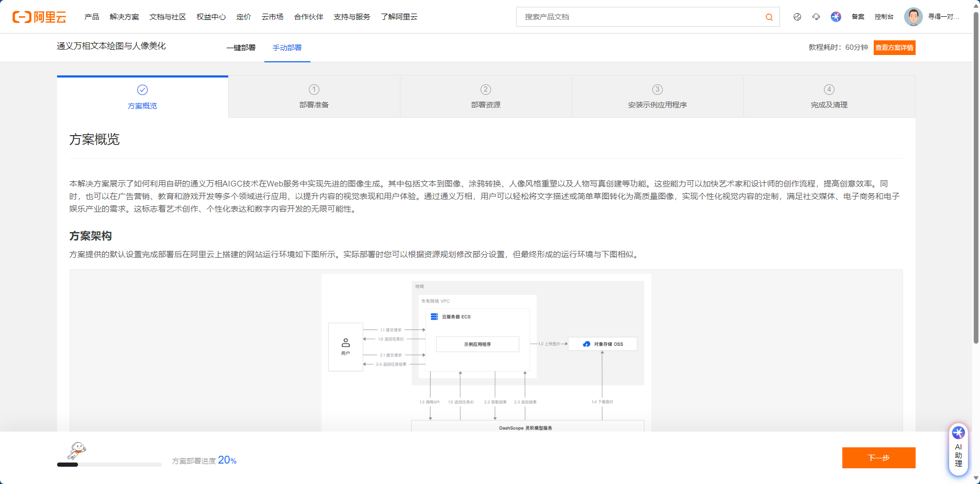Screen dimensions: 980x484
Task: Click the 方案概览 checkmark step icon
Action: 142,90
